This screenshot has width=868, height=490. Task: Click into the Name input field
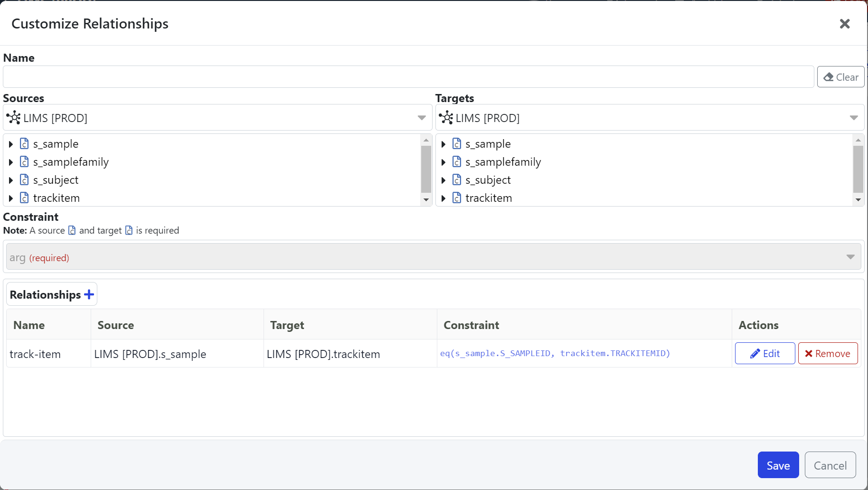[x=408, y=77]
